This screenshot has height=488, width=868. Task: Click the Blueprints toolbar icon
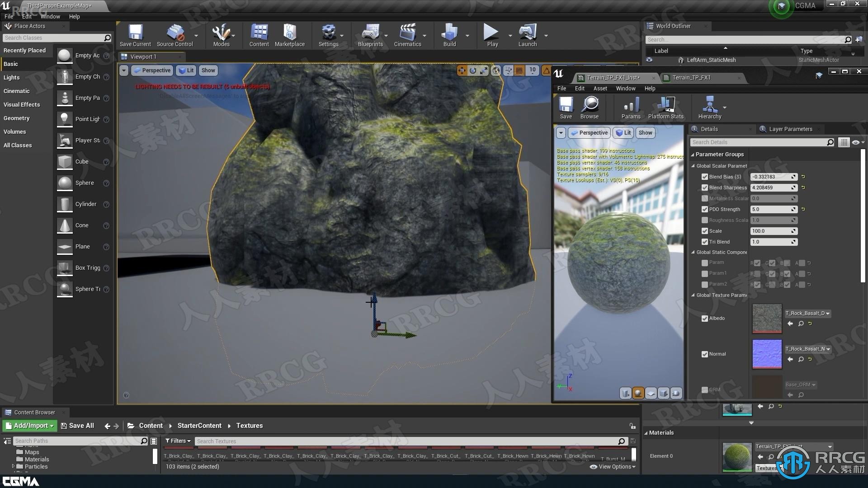pyautogui.click(x=369, y=33)
